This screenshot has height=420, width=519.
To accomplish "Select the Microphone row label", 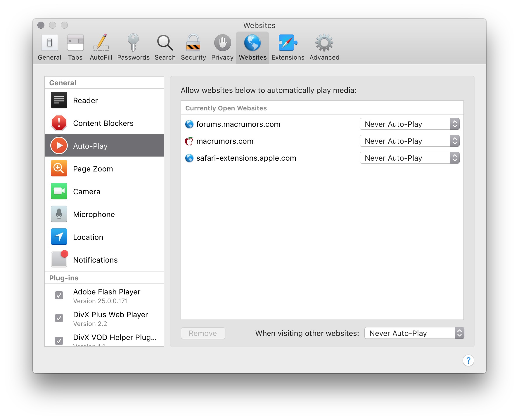I will [x=94, y=214].
